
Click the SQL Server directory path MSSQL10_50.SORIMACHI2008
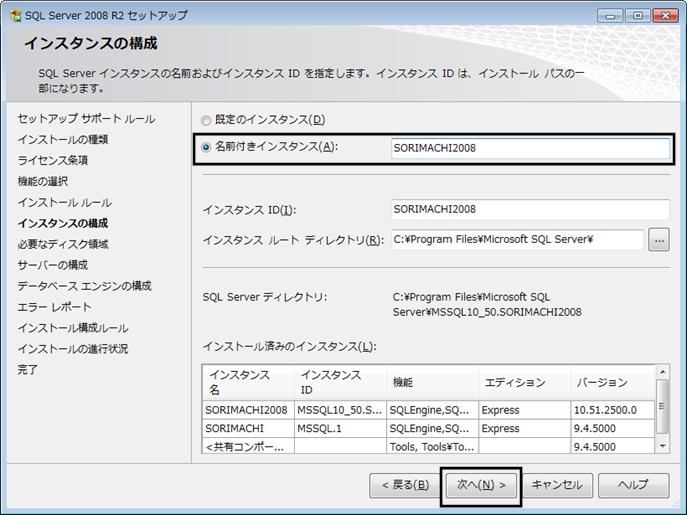click(487, 305)
